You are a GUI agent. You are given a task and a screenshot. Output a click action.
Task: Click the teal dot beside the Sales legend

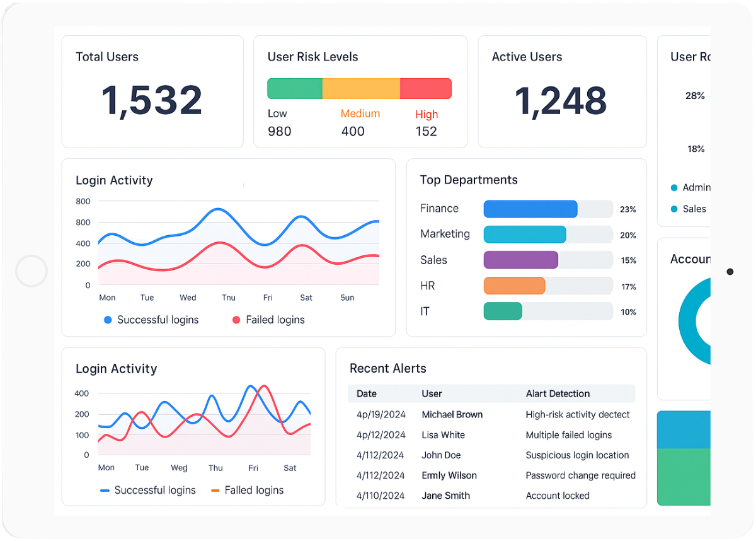click(674, 209)
